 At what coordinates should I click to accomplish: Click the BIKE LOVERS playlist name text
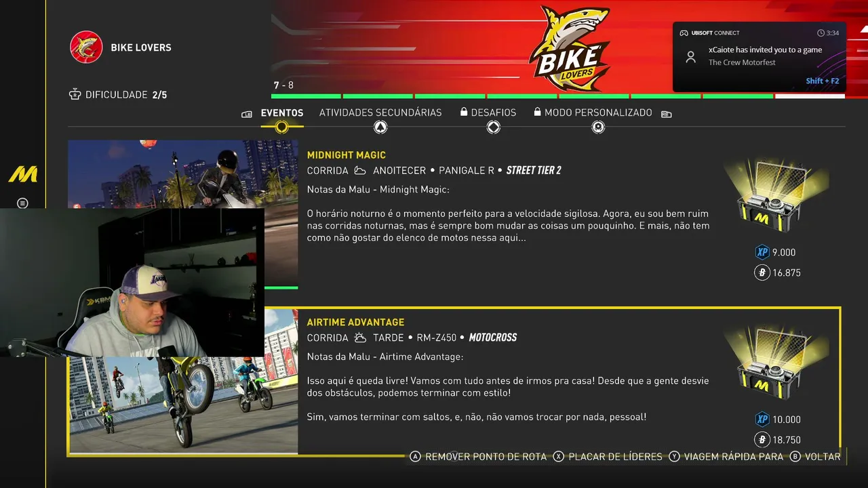coord(141,47)
